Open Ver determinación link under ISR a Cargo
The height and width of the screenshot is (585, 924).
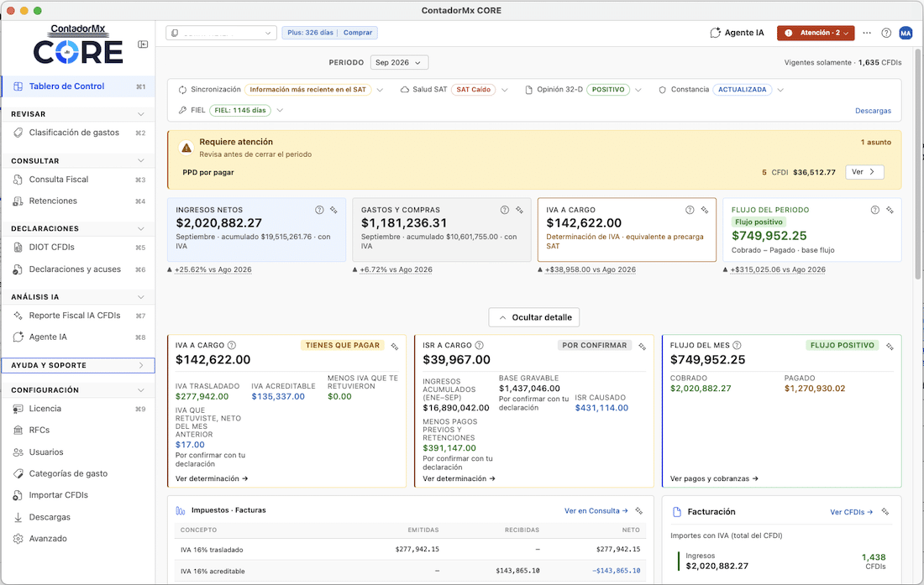(459, 478)
